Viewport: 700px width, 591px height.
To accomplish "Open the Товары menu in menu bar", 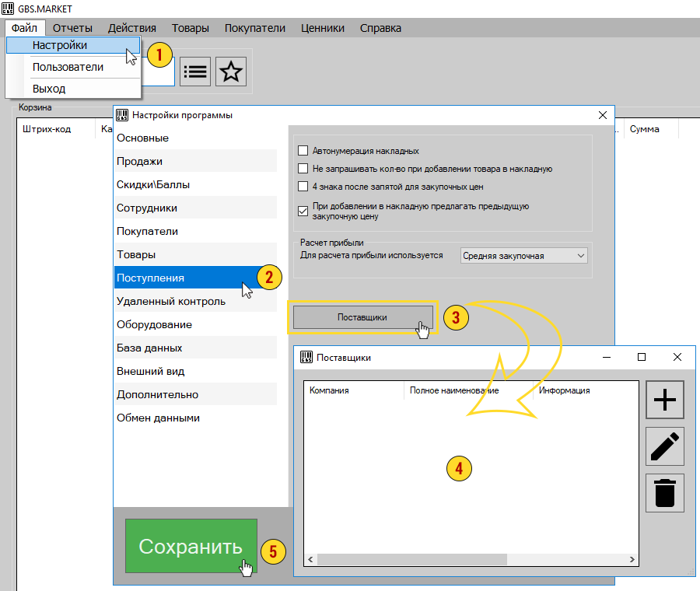I will coord(191,28).
